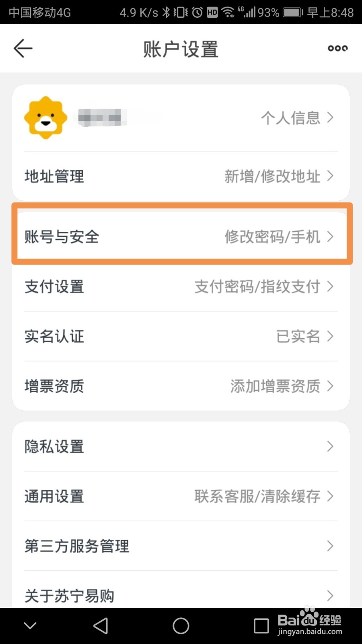Tap 修改密码/手机 link text

coord(272,237)
